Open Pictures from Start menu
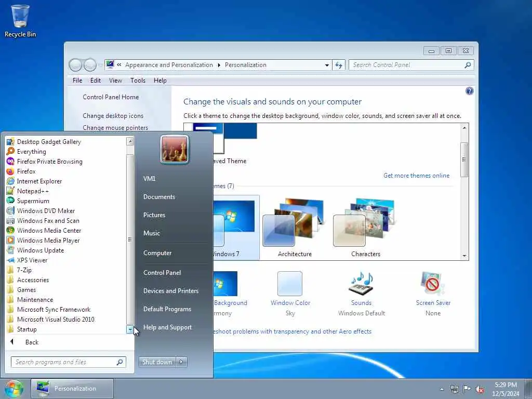The image size is (532, 399). coord(154,215)
